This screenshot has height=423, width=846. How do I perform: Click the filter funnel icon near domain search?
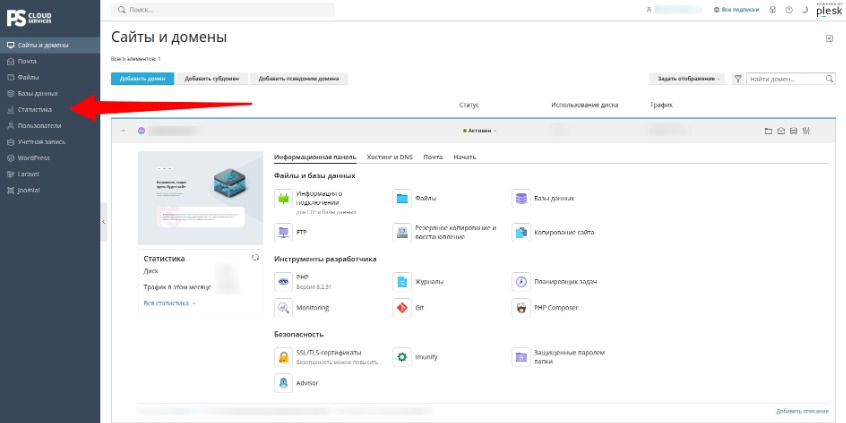[x=738, y=79]
